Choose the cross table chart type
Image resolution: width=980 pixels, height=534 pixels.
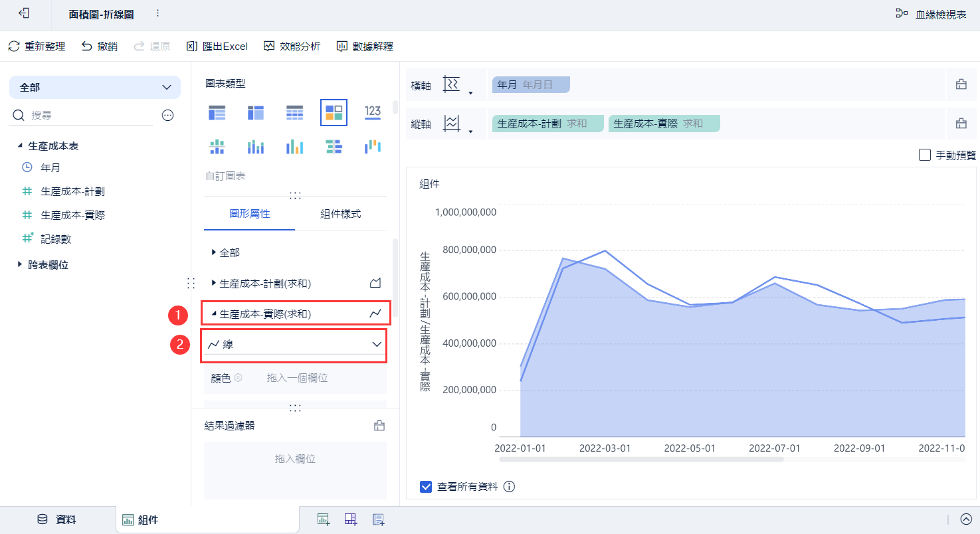(x=256, y=113)
